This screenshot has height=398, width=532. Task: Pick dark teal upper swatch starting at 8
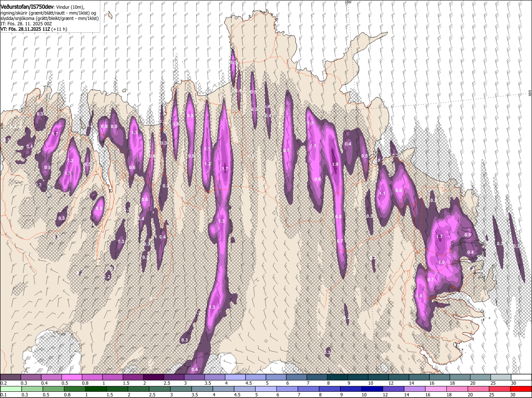(337, 377)
